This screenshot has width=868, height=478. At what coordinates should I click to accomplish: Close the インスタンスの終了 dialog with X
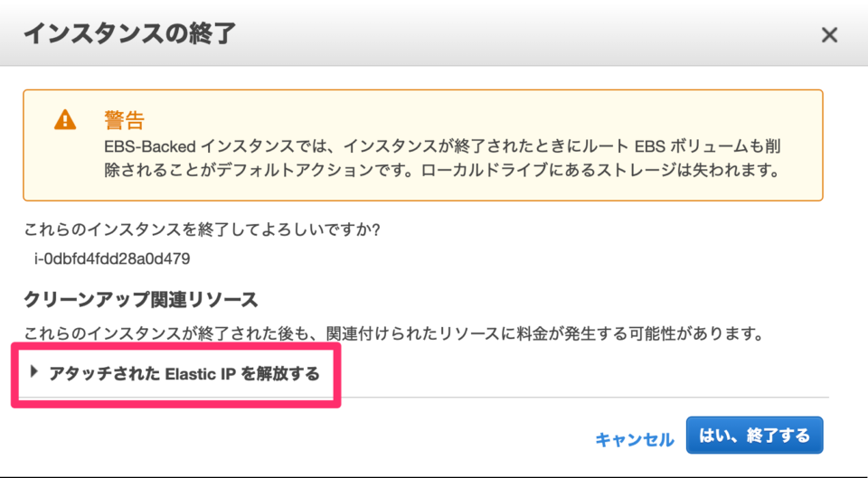(x=829, y=35)
